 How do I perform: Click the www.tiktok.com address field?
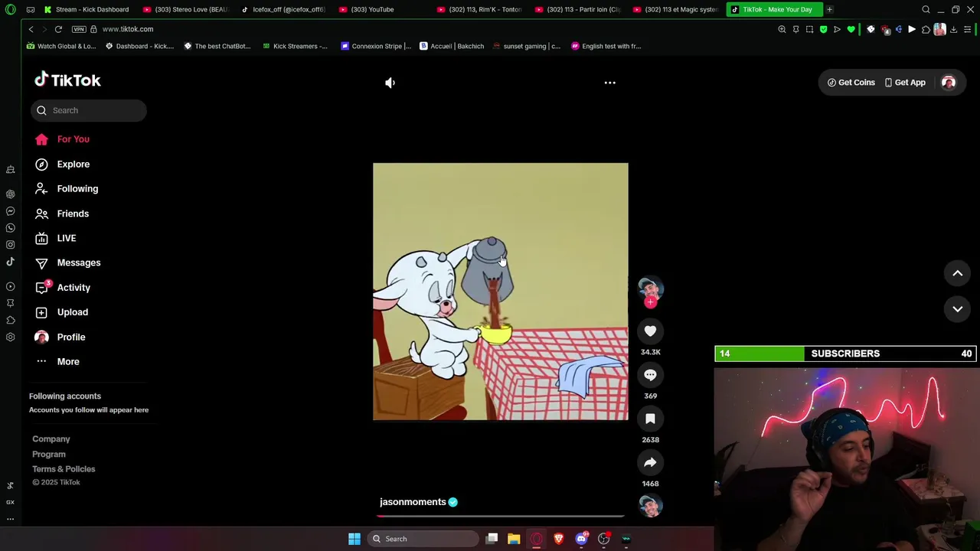click(128, 29)
